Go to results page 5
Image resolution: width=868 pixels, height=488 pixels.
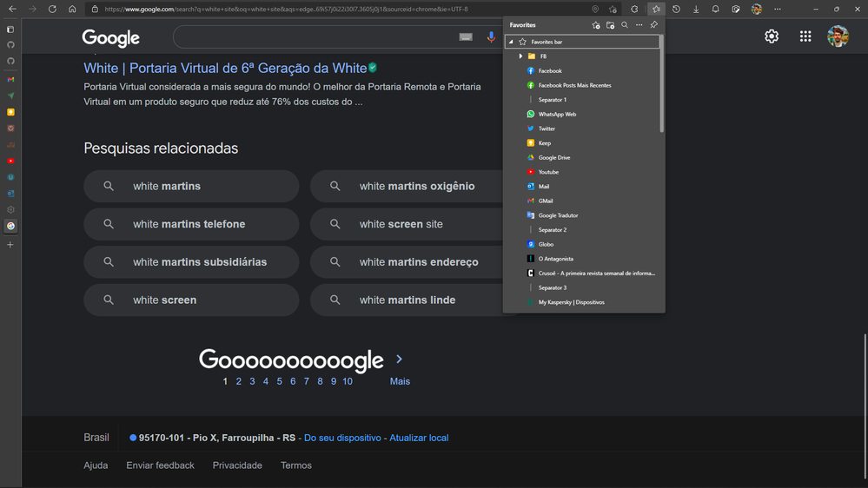tap(279, 381)
